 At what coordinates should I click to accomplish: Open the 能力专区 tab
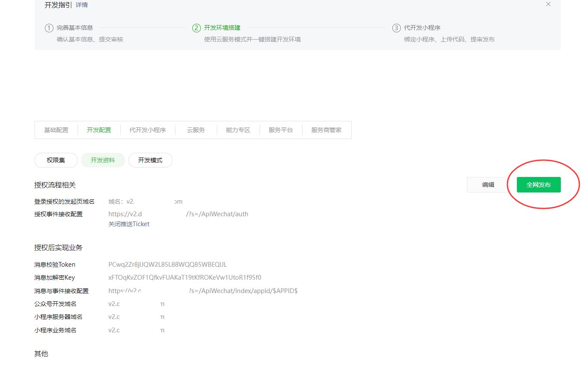point(238,130)
